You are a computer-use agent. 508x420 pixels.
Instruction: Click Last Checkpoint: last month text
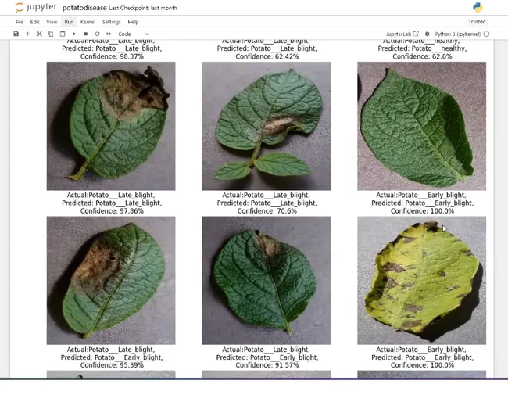[143, 8]
